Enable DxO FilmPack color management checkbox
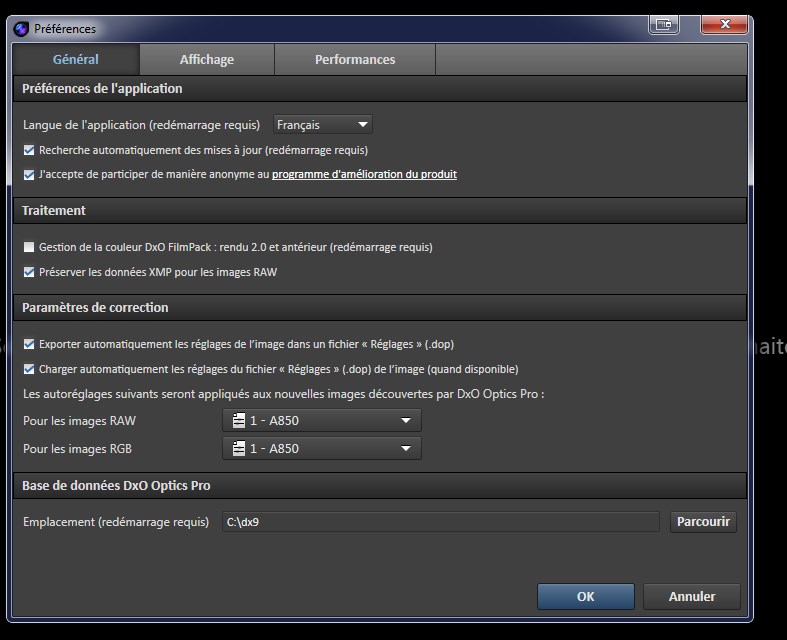This screenshot has height=640, width=787. click(29, 247)
